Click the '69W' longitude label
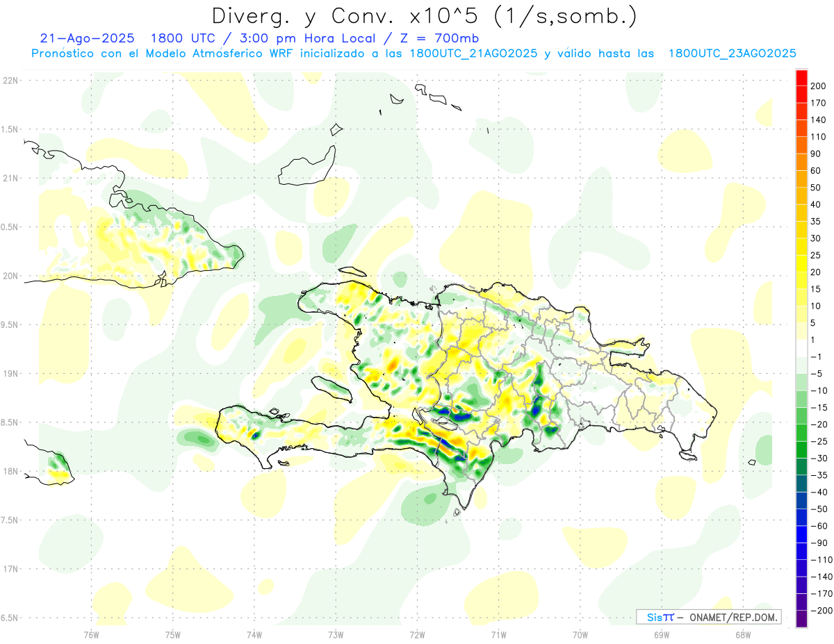 point(662,634)
